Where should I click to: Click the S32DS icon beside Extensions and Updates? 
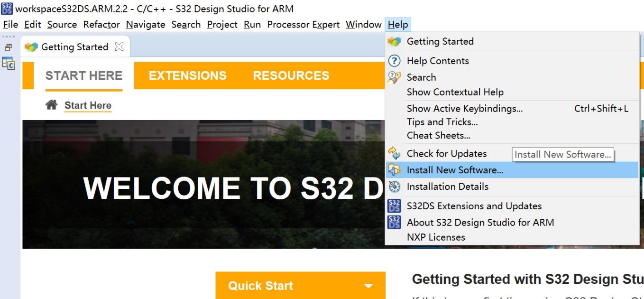tap(395, 206)
